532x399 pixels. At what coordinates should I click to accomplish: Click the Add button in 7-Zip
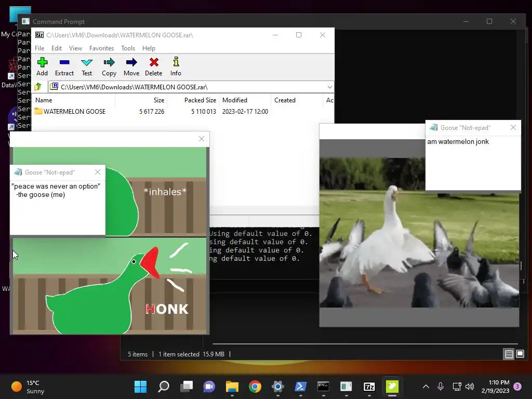[x=42, y=66]
